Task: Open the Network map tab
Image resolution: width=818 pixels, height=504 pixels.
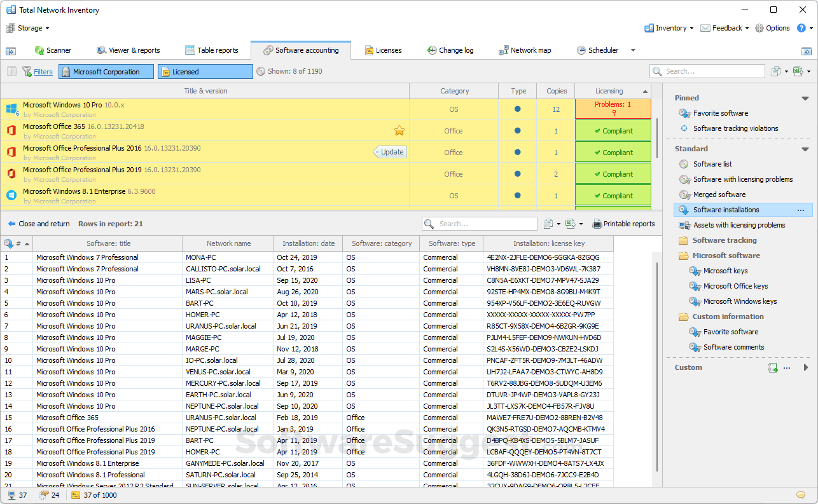Action: click(526, 50)
